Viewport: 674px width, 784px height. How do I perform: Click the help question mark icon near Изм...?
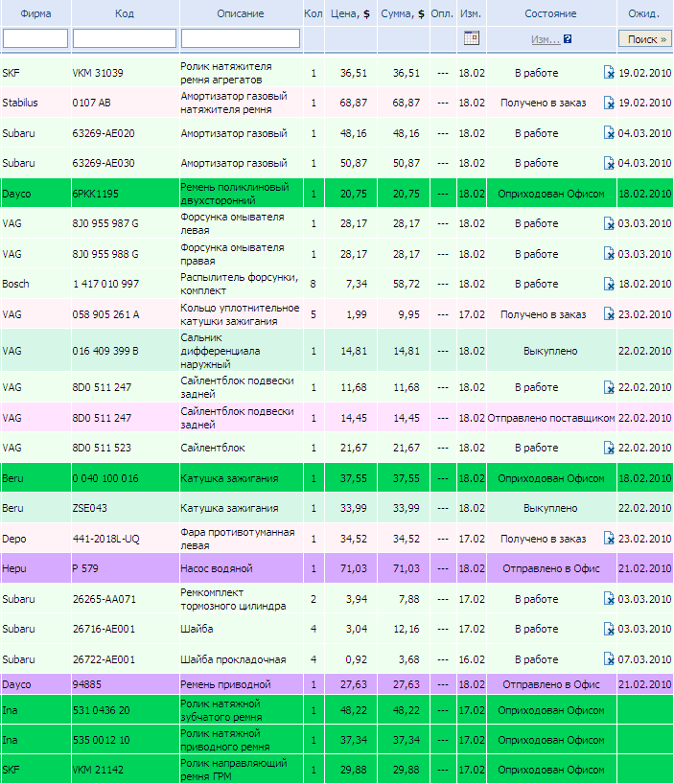tap(568, 39)
